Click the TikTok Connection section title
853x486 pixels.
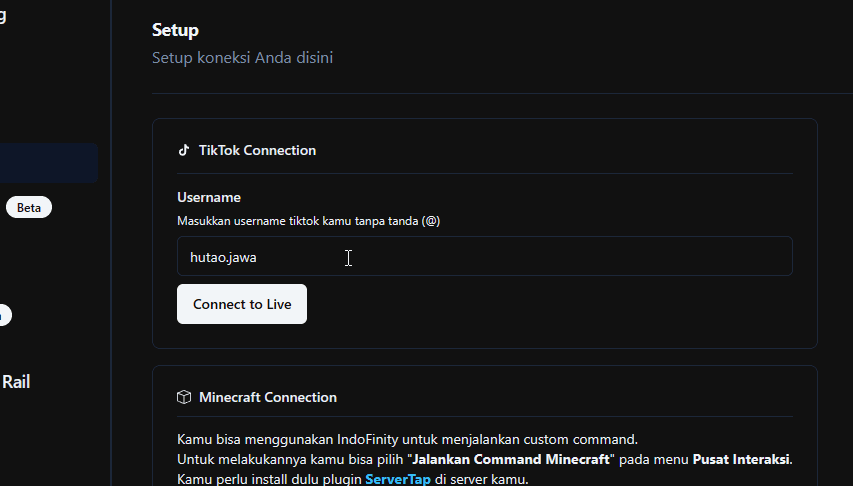coord(257,150)
